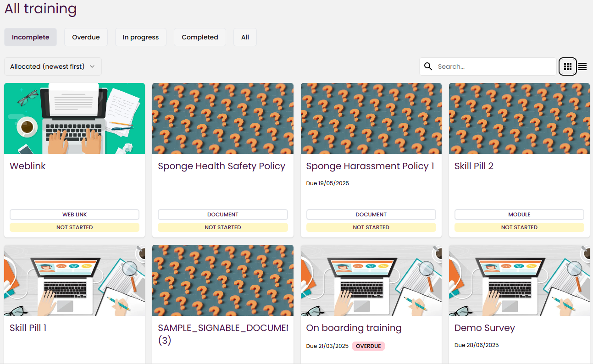Select the Overdue filter tab

point(86,37)
